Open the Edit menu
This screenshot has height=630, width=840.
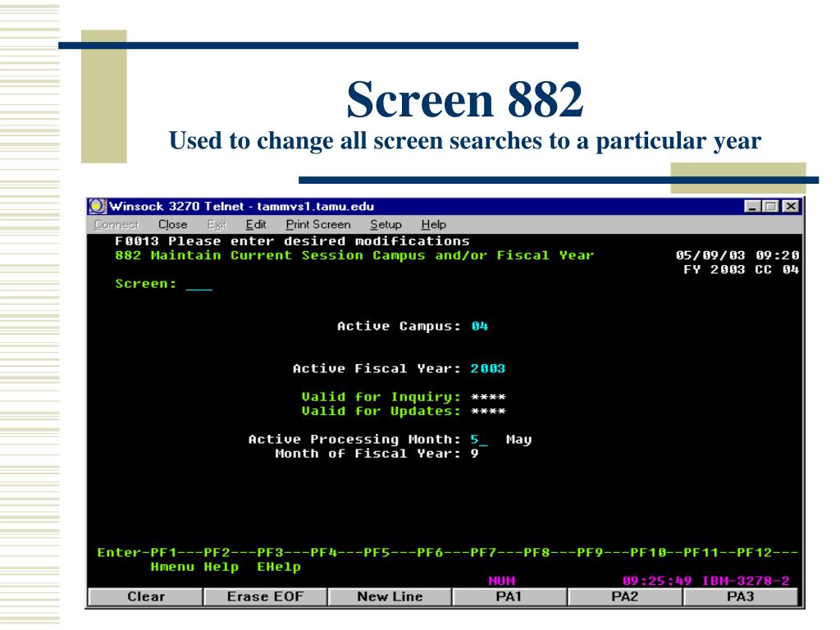coord(256,225)
